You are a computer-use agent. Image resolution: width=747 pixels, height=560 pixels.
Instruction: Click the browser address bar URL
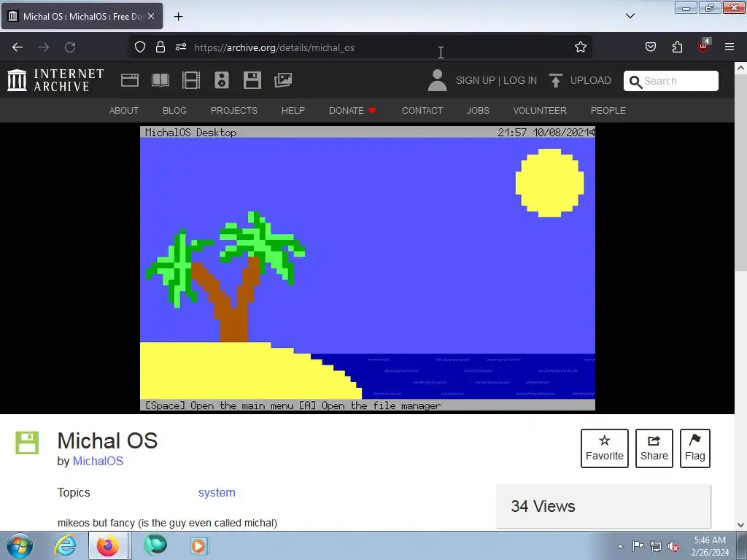pos(274,47)
